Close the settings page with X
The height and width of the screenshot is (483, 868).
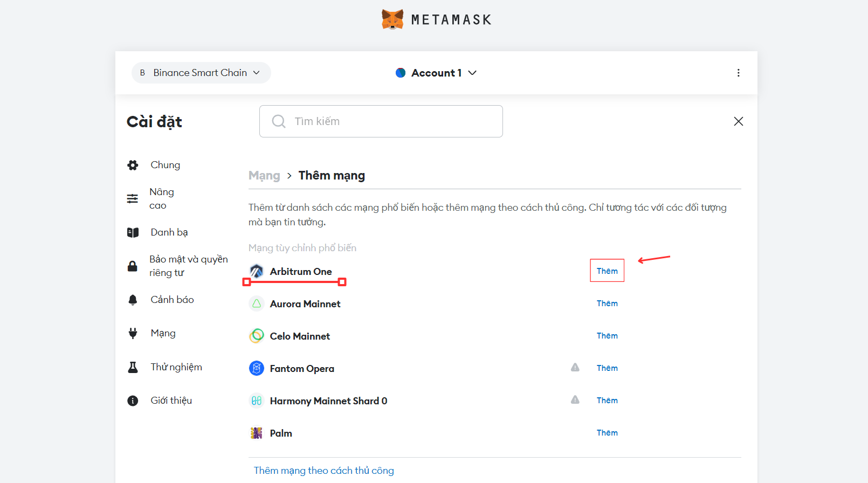tap(738, 121)
